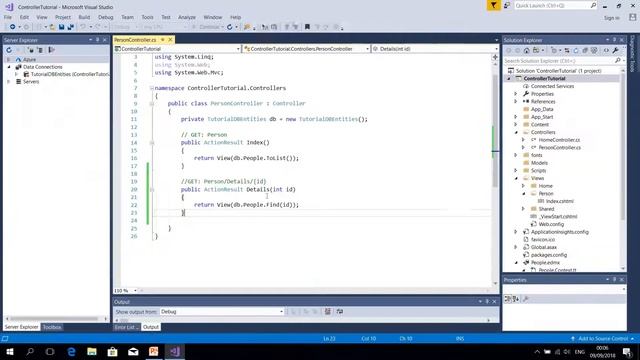Select Web.config under Views in Solution Explorer
Image resolution: width=640 pixels, height=360 pixels.
click(x=551, y=224)
